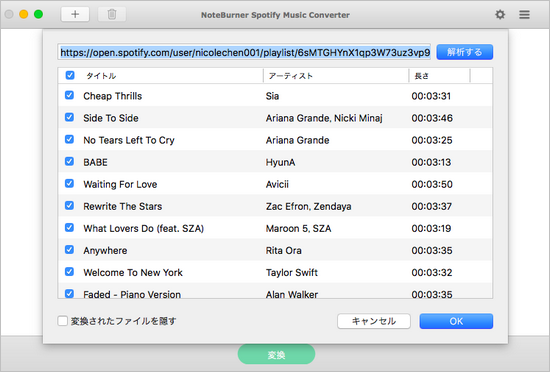This screenshot has height=372, width=550.
Task: Uncheck the Rewrite The Stars checkbox
Action: [69, 205]
